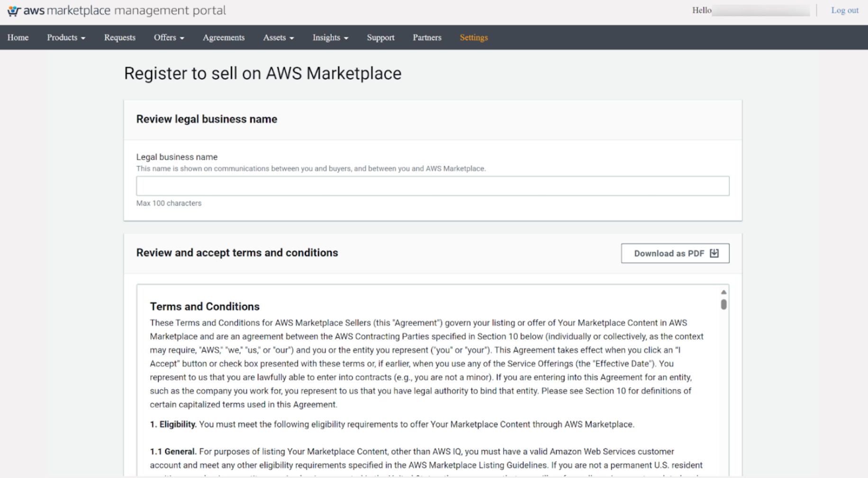Click the Log out link
This screenshot has height=478, width=868.
pos(845,10)
